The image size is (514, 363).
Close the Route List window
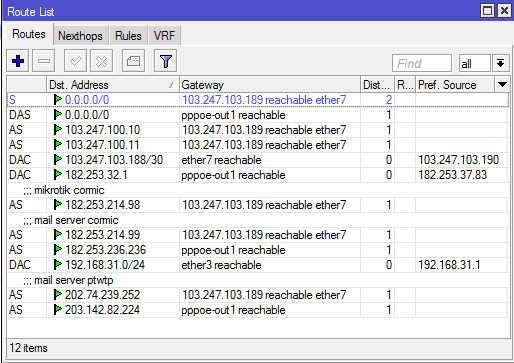pyautogui.click(x=504, y=11)
